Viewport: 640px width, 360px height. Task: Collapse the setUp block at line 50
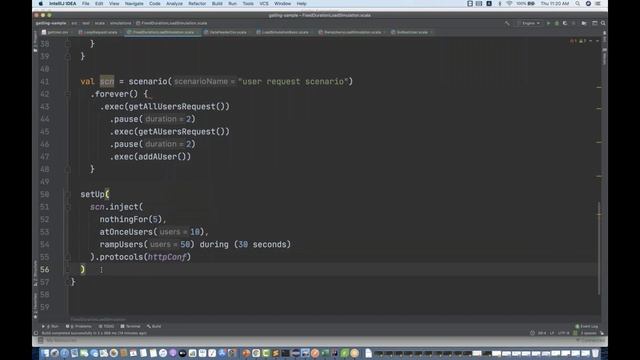(x=68, y=194)
